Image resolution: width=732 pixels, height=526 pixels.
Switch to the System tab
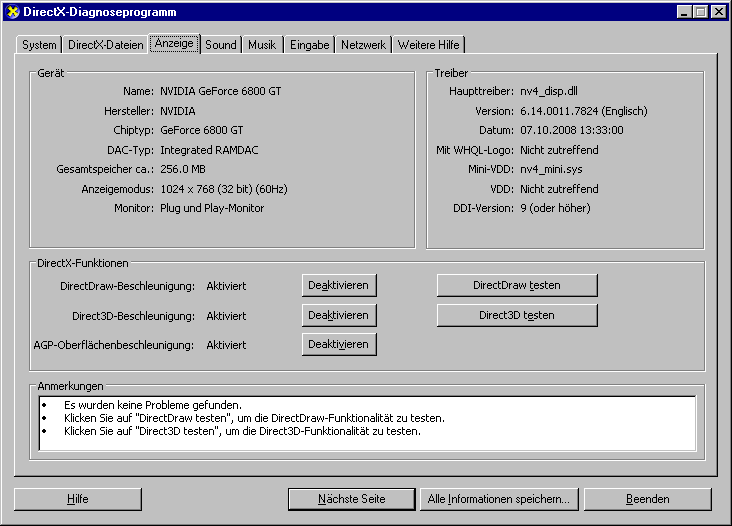pyautogui.click(x=40, y=45)
